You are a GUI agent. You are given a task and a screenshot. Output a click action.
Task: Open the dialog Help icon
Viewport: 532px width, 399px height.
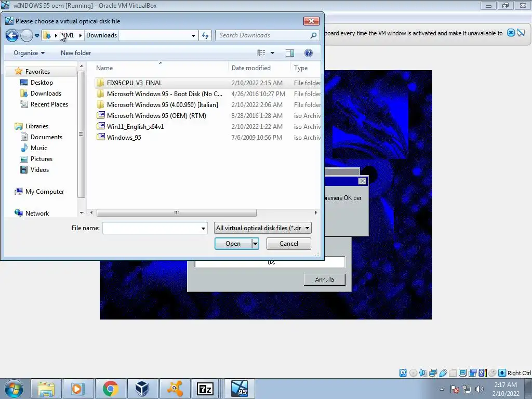click(309, 53)
